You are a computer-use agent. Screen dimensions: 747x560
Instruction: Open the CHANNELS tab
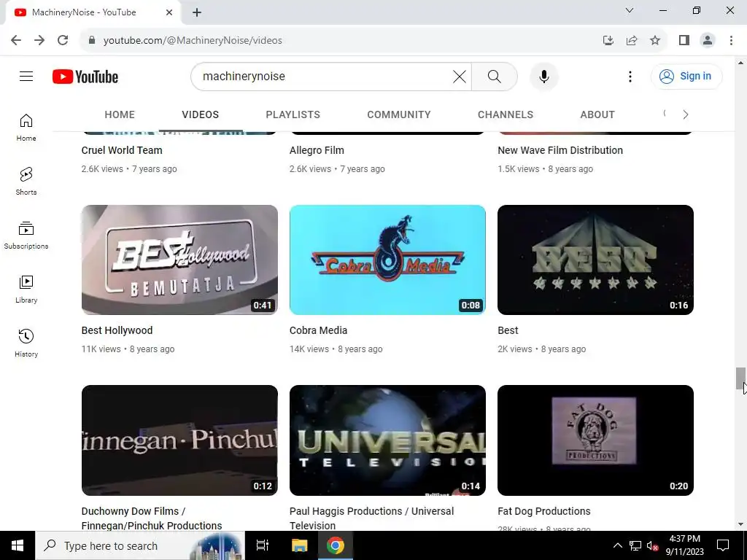(506, 114)
